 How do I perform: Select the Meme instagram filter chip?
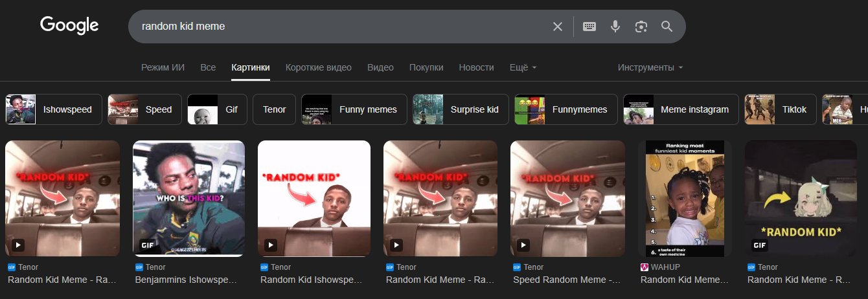[681, 109]
